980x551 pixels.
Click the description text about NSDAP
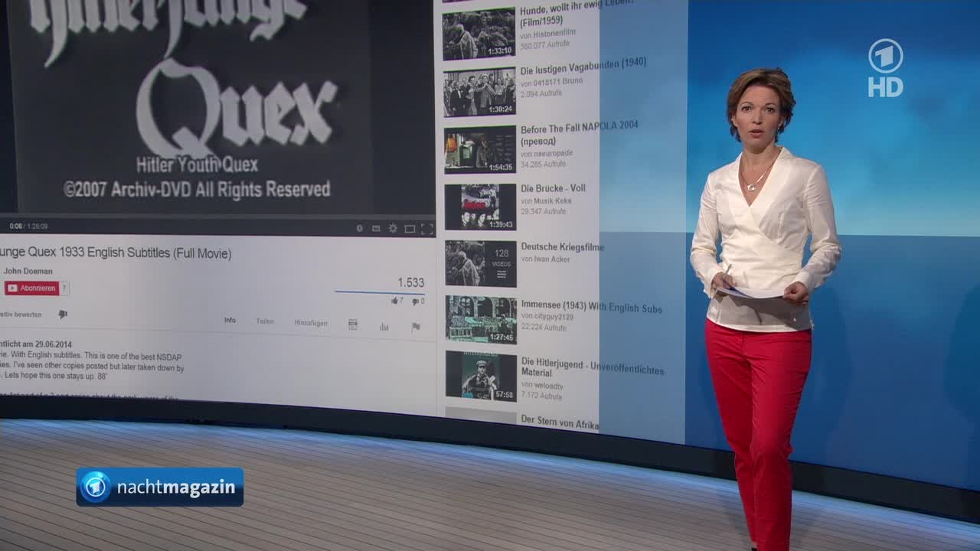pyautogui.click(x=92, y=367)
